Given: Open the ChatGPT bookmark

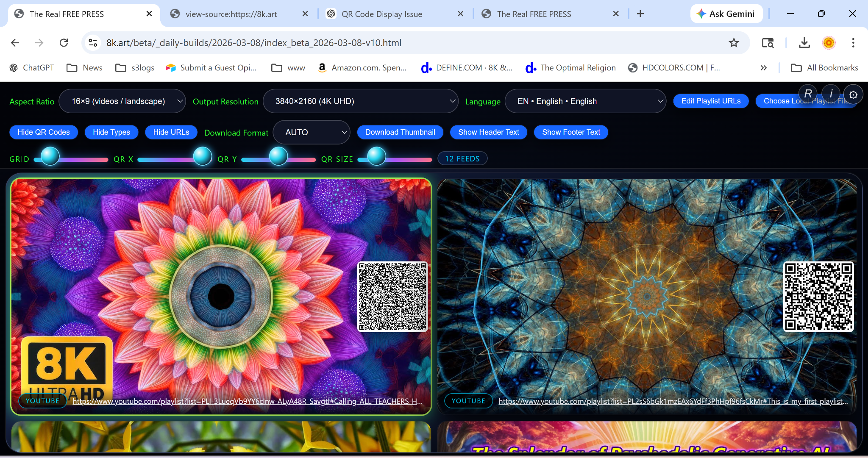Looking at the screenshot, I should pyautogui.click(x=32, y=68).
